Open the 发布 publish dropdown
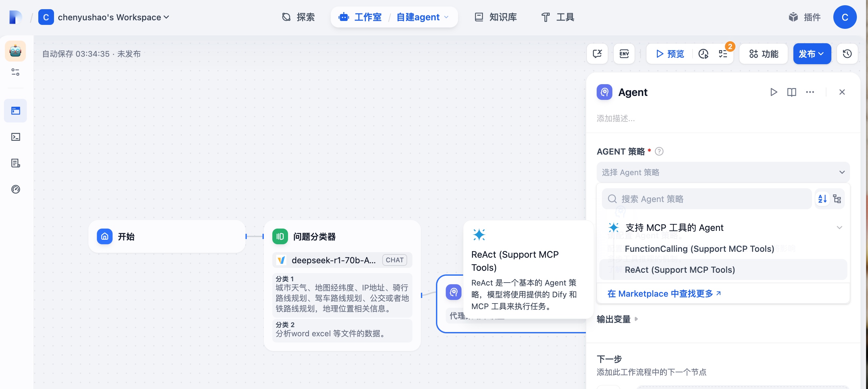The width and height of the screenshot is (868, 389). [812, 54]
